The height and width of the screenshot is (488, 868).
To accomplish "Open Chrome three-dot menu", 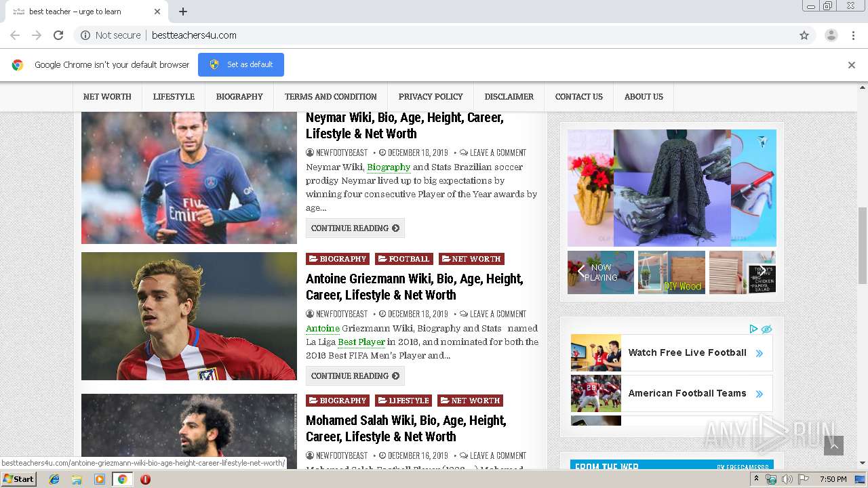I will 853,35.
